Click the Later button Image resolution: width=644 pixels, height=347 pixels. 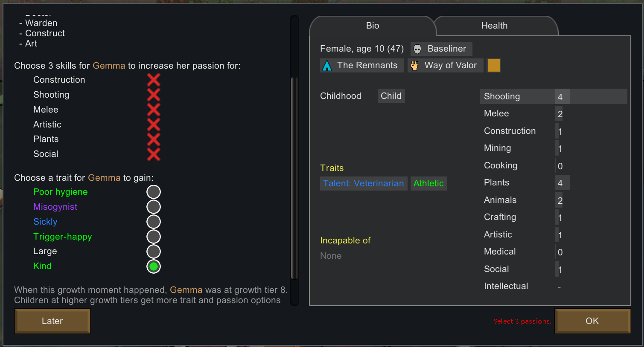pyautogui.click(x=52, y=321)
